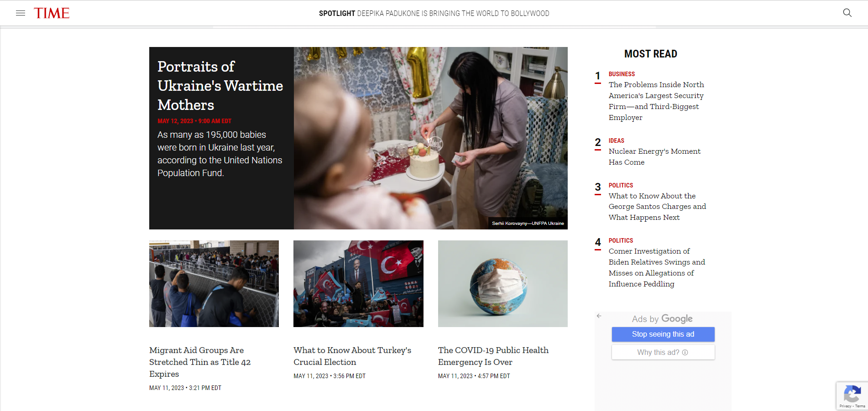Open Portraits of Ukraine's Wartime Mothers headline
This screenshot has width=868, height=411.
coord(220,86)
